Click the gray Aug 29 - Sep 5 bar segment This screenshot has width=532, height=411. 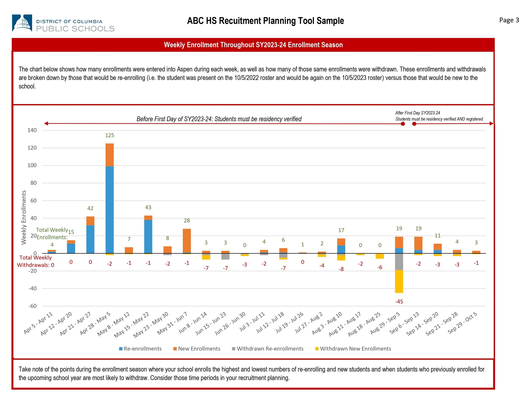point(399,262)
